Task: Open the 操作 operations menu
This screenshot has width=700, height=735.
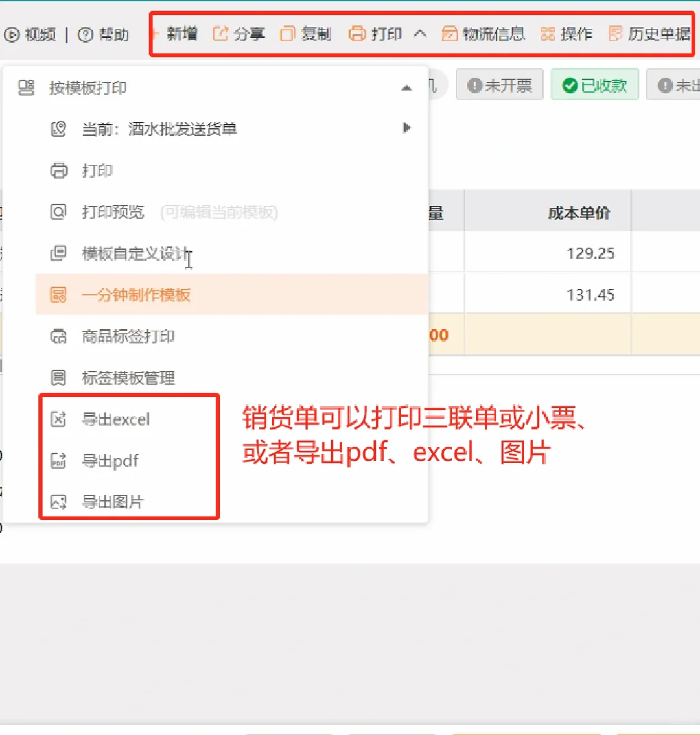Action: [x=577, y=34]
